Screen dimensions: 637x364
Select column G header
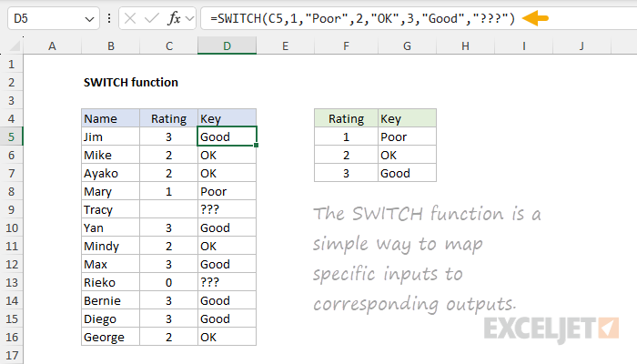coord(407,45)
